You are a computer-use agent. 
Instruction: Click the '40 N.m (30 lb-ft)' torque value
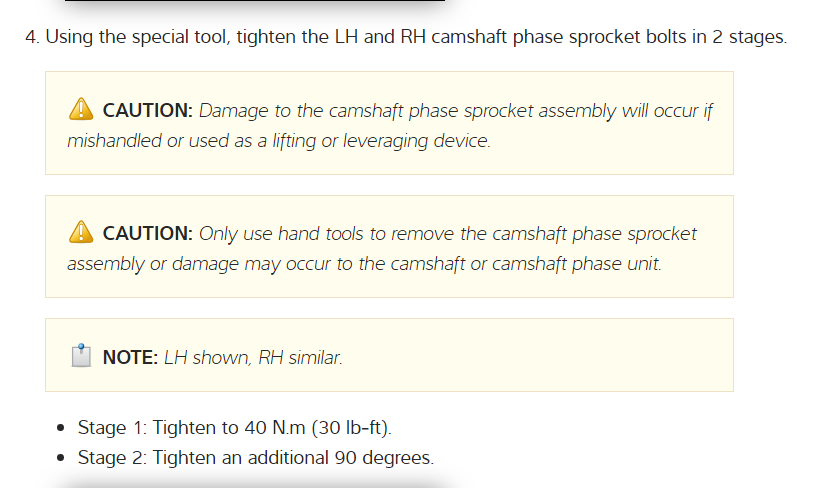pos(318,428)
